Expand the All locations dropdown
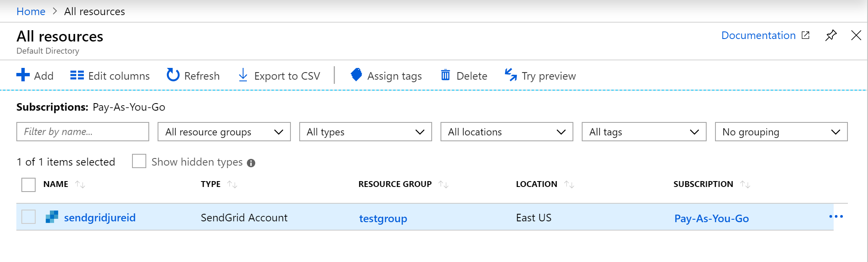Viewport: 868px width, 262px height. pos(507,132)
